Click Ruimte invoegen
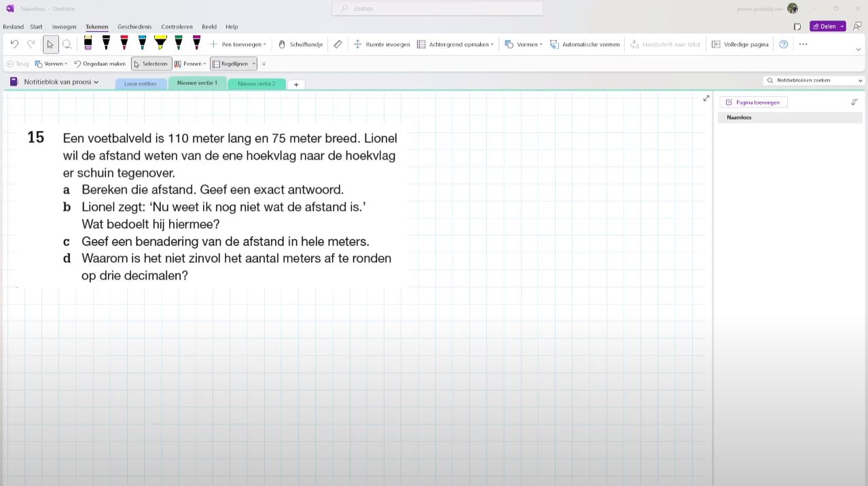Image resolution: width=868 pixels, height=486 pixels. (x=382, y=45)
